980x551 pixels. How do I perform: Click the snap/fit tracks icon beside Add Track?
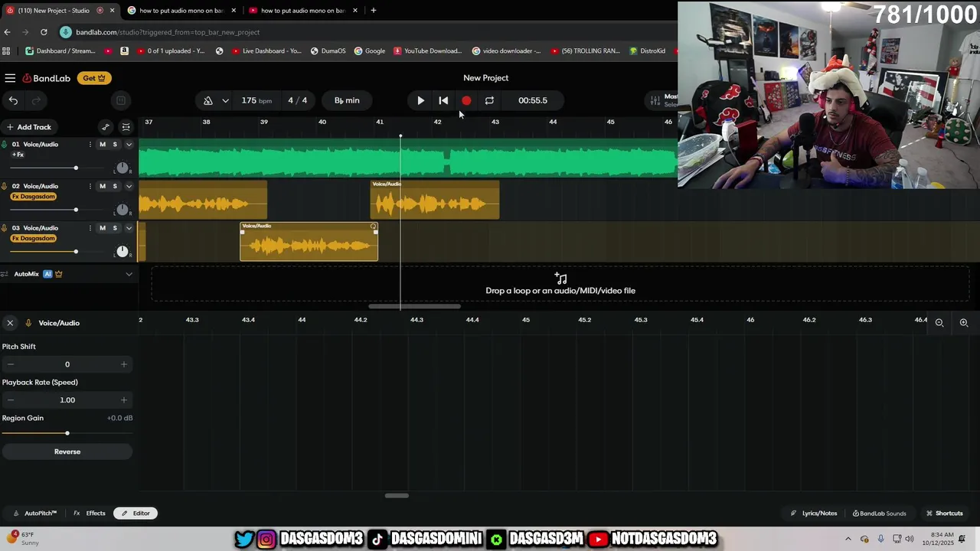126,127
